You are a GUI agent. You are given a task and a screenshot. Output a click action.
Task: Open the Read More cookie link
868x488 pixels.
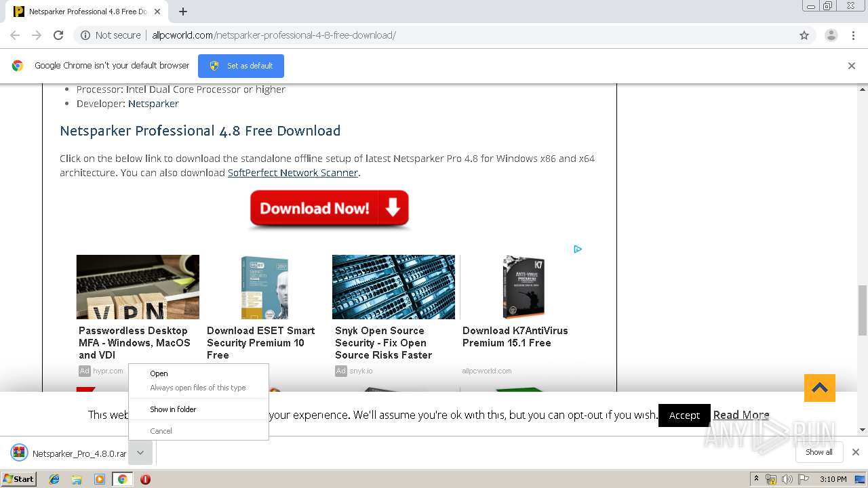pos(741,415)
